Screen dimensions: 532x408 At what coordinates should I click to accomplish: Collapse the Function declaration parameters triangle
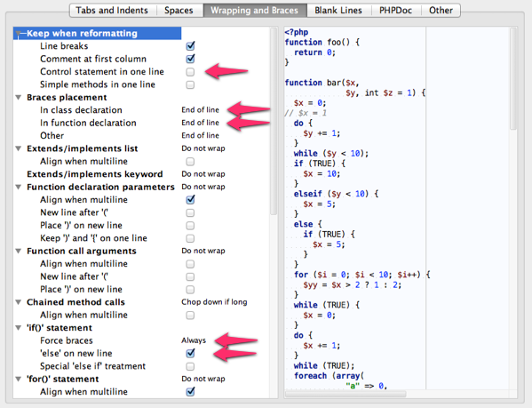(x=19, y=187)
